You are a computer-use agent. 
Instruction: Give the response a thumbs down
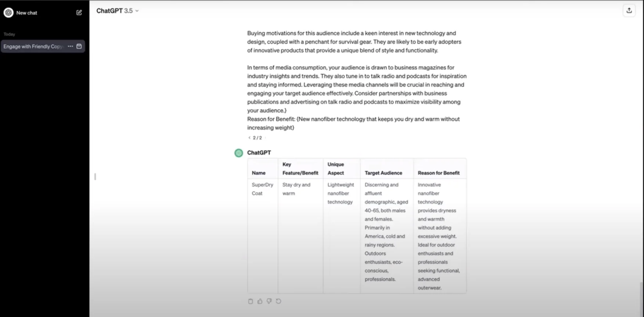coord(269,301)
